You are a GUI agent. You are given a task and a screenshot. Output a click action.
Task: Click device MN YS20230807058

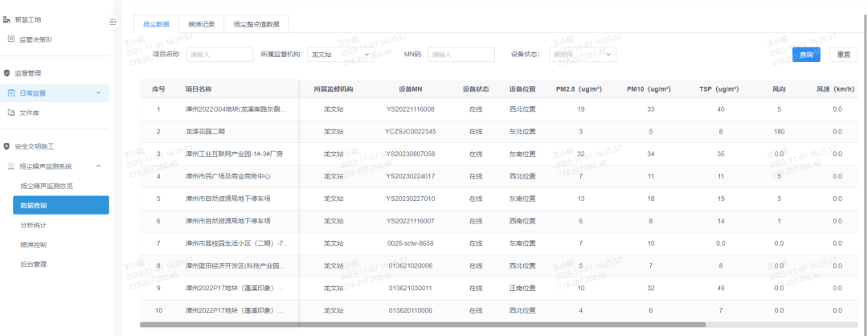click(x=410, y=154)
